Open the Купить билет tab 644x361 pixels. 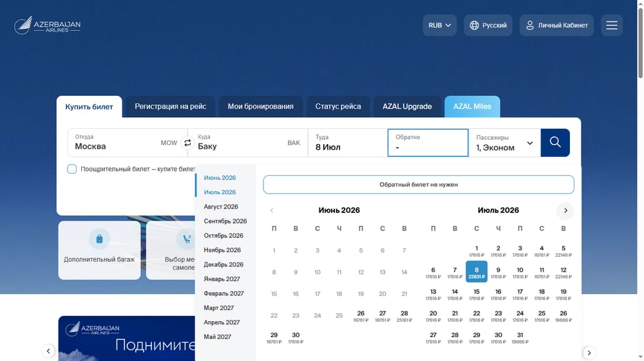point(89,107)
